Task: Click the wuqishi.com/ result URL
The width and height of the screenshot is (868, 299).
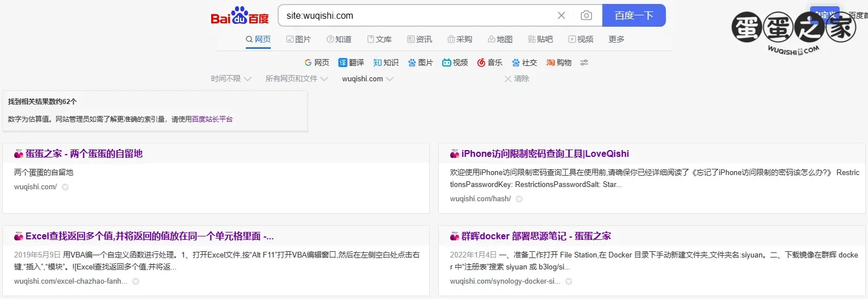Action: pos(35,187)
